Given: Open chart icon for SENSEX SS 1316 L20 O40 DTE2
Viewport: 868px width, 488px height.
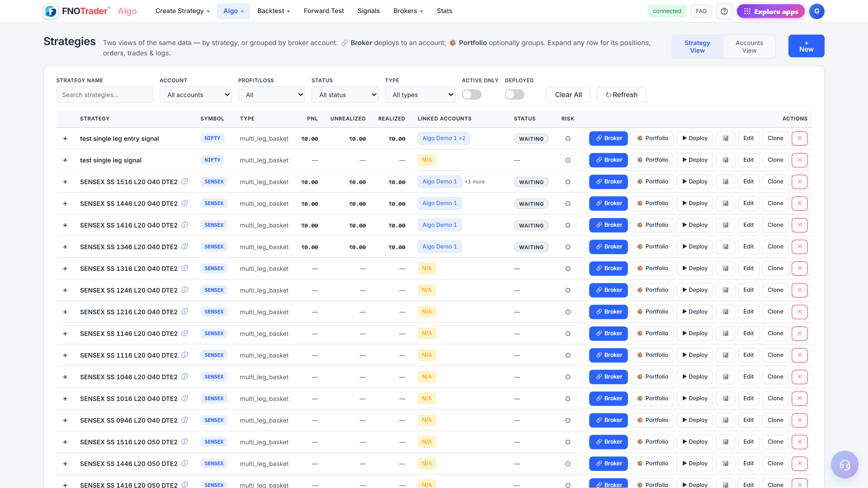Looking at the screenshot, I should coord(725,268).
